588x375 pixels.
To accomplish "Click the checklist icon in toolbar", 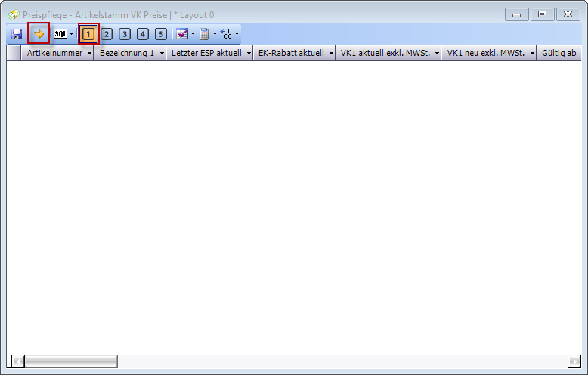I will [x=182, y=34].
